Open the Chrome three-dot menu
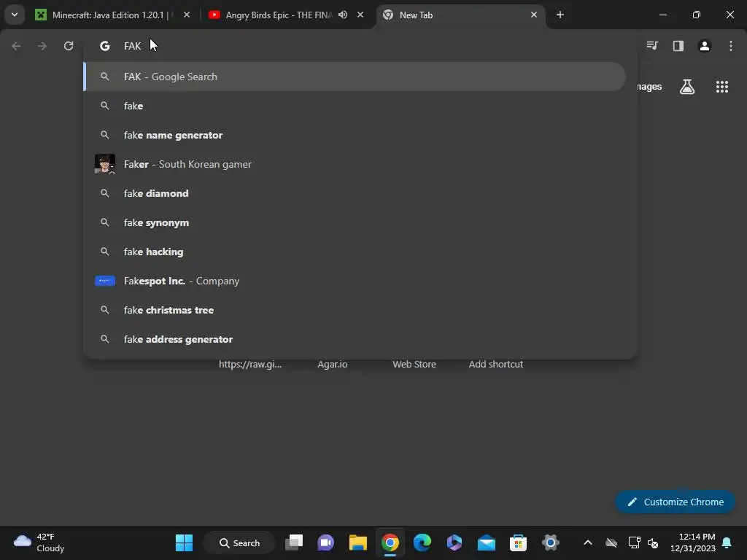This screenshot has width=747, height=560. [x=731, y=46]
